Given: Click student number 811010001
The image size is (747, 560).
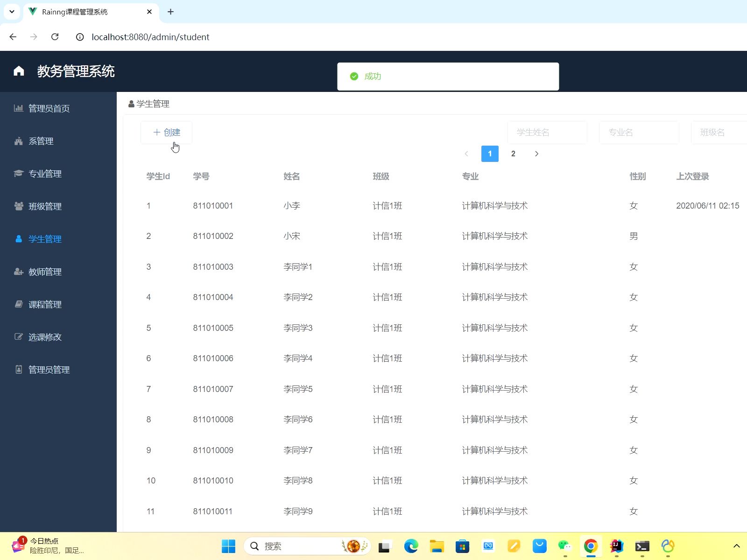Looking at the screenshot, I should pos(213,206).
